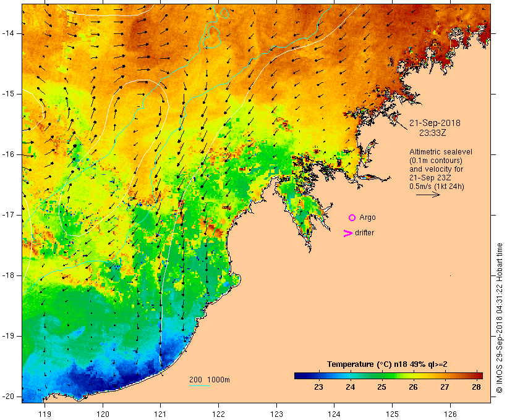Click the -18 latitude axis label
Viewport: 507px width, 420px height.
pyautogui.click(x=8, y=275)
